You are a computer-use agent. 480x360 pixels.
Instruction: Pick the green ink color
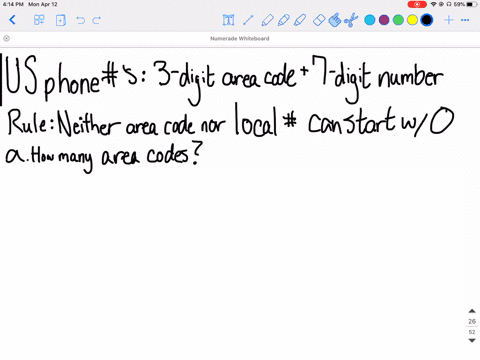point(398,20)
